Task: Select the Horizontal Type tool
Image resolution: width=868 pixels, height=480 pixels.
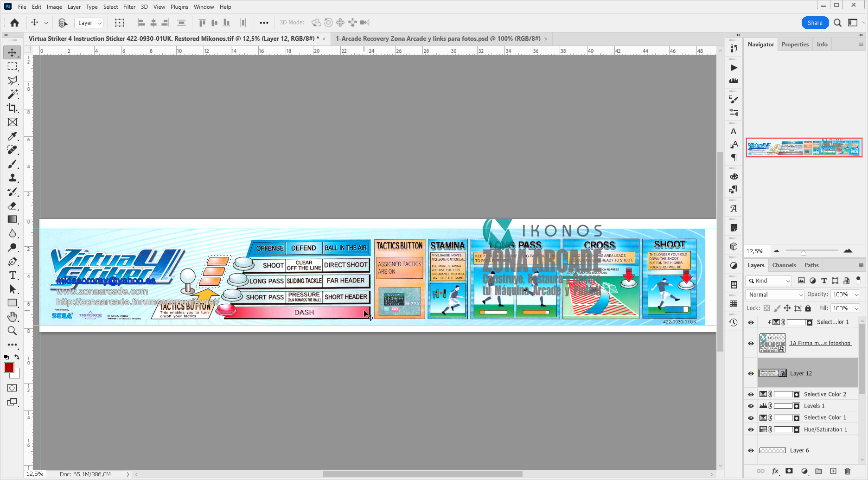Action: click(13, 275)
